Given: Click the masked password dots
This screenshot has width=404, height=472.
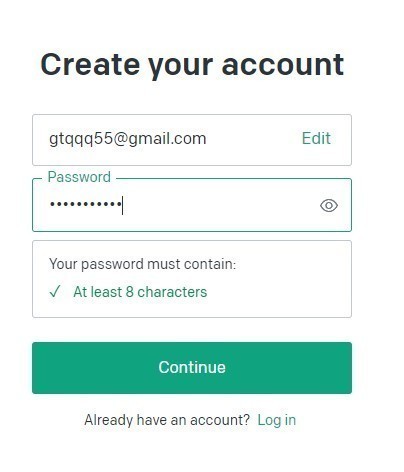Looking at the screenshot, I should pos(85,204).
